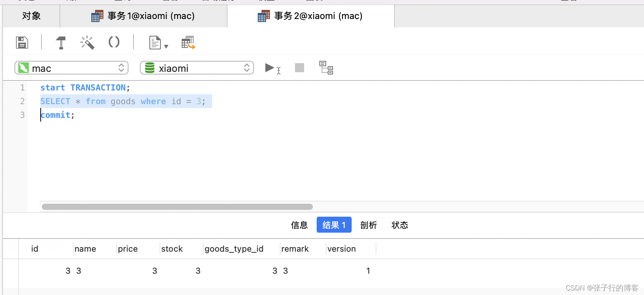Open the dropdown arrow beside the document icon
644x295 pixels.
166,47
